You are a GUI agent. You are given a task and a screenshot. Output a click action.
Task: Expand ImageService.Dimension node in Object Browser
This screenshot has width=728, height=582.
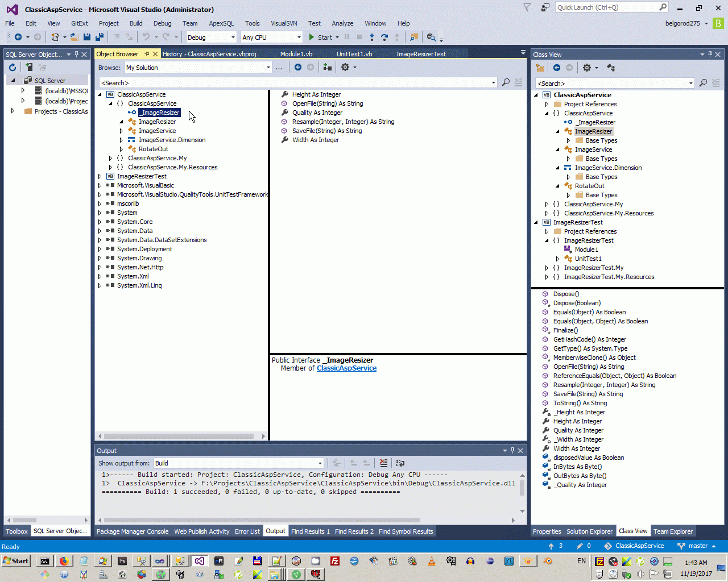[121, 140]
